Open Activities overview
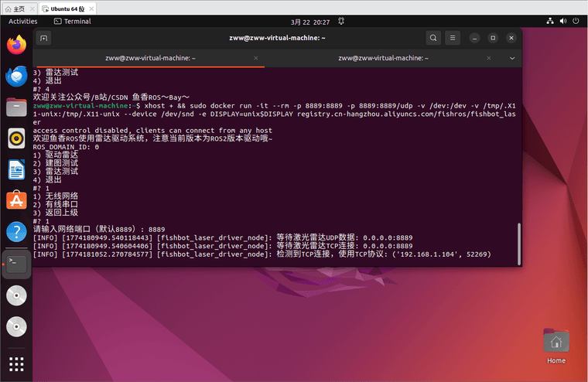Image resolution: width=588 pixels, height=382 pixels. [x=23, y=22]
